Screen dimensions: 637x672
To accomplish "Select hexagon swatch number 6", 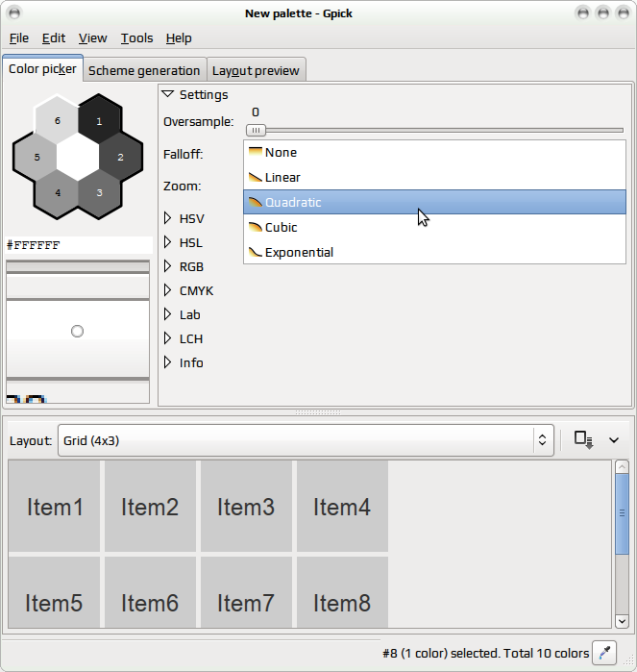I will pos(58,121).
